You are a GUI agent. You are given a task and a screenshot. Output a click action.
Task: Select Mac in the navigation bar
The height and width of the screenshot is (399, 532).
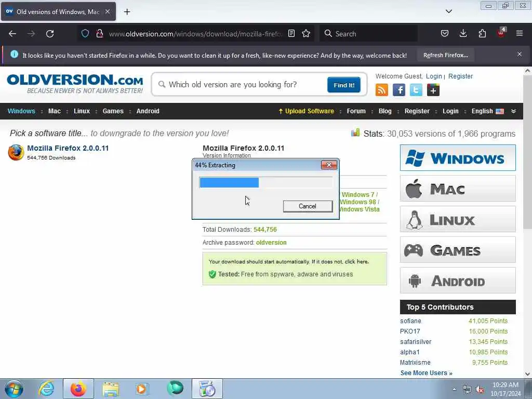pos(54,111)
